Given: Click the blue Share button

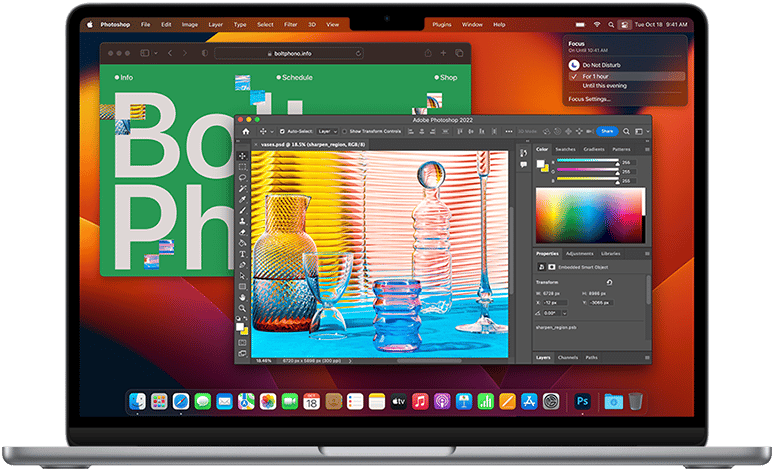Looking at the screenshot, I should point(607,131).
